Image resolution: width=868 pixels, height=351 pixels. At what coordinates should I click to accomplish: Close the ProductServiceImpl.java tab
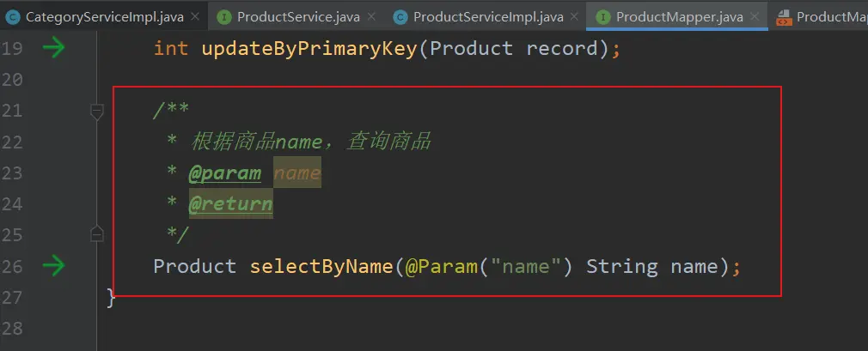pyautogui.click(x=575, y=16)
